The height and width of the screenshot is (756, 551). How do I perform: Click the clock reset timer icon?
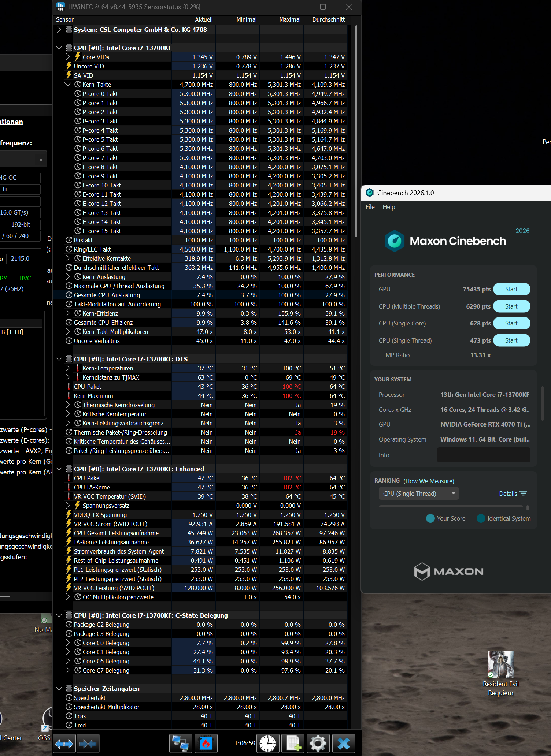click(x=268, y=744)
